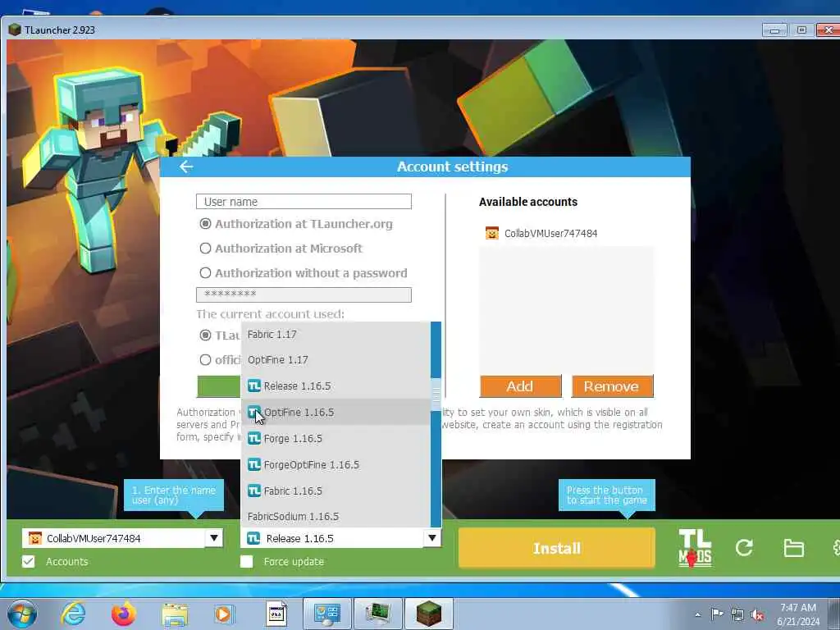Image resolution: width=840 pixels, height=630 pixels.
Task: Collapse the version dropdown arrow
Action: click(x=432, y=538)
